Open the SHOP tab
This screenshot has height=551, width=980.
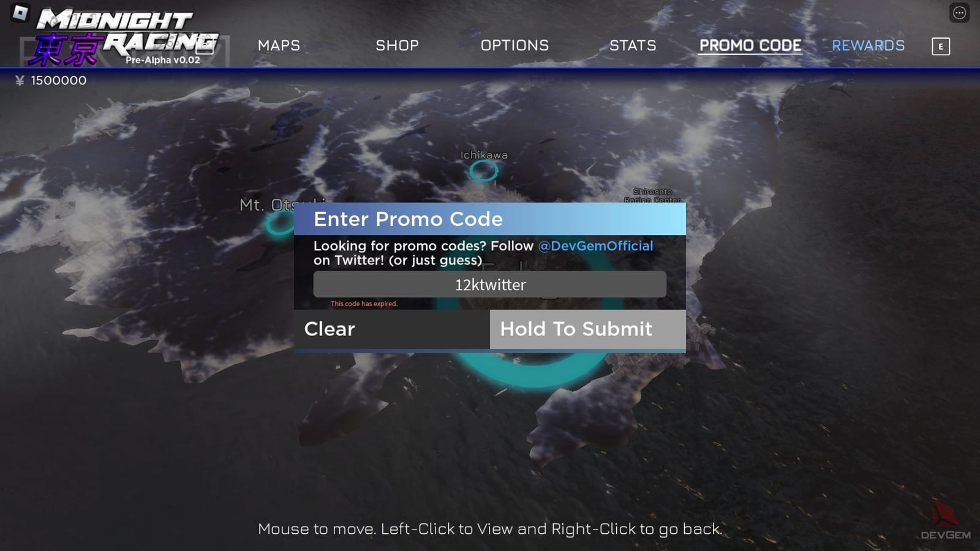[397, 45]
